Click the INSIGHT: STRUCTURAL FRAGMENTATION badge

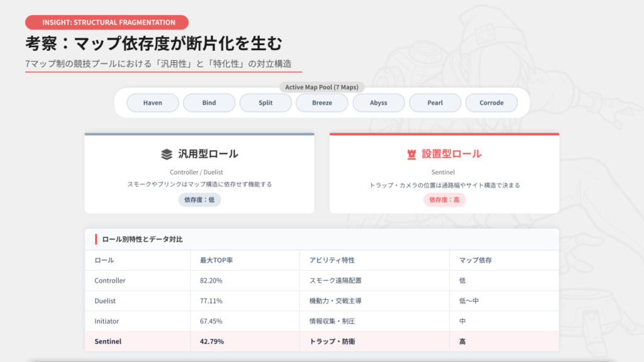point(107,23)
